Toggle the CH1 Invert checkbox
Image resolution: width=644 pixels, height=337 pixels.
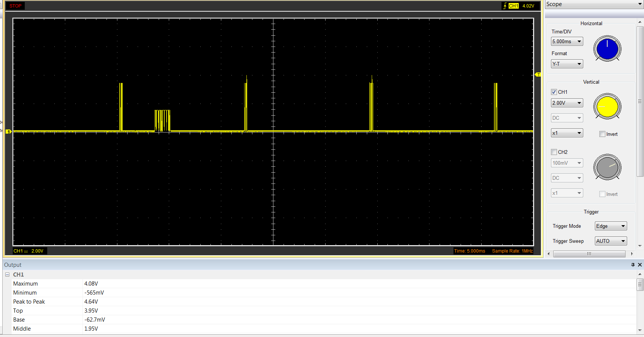pos(602,134)
